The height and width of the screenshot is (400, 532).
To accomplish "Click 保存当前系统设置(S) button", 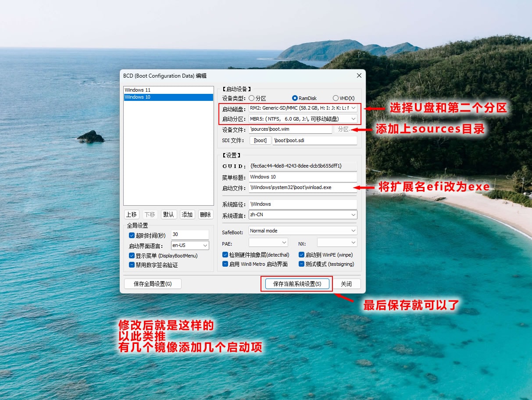I will click(x=297, y=284).
